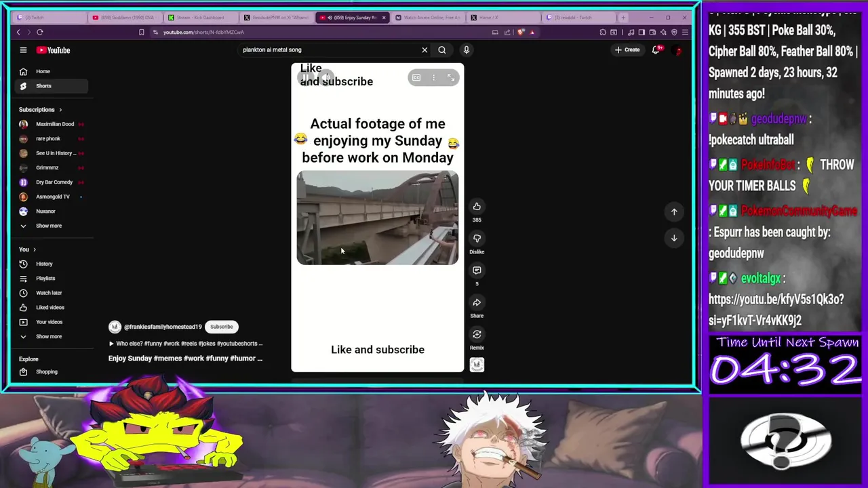Image resolution: width=868 pixels, height=488 pixels.
Task: Reload the page with the refresh icon
Action: 40,32
